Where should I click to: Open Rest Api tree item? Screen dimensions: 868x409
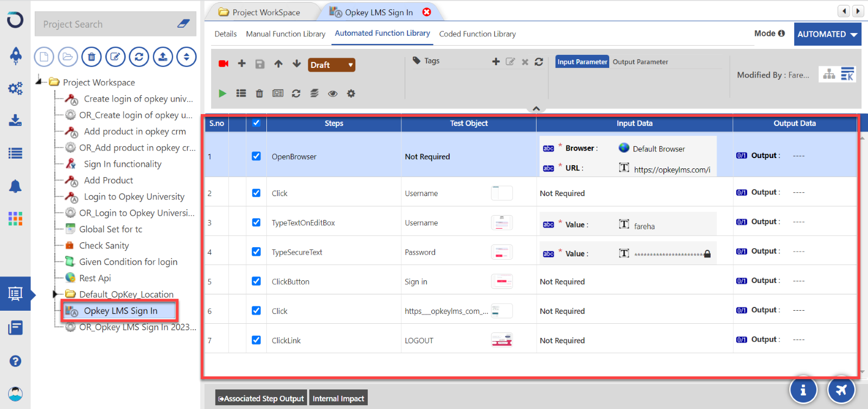click(95, 278)
